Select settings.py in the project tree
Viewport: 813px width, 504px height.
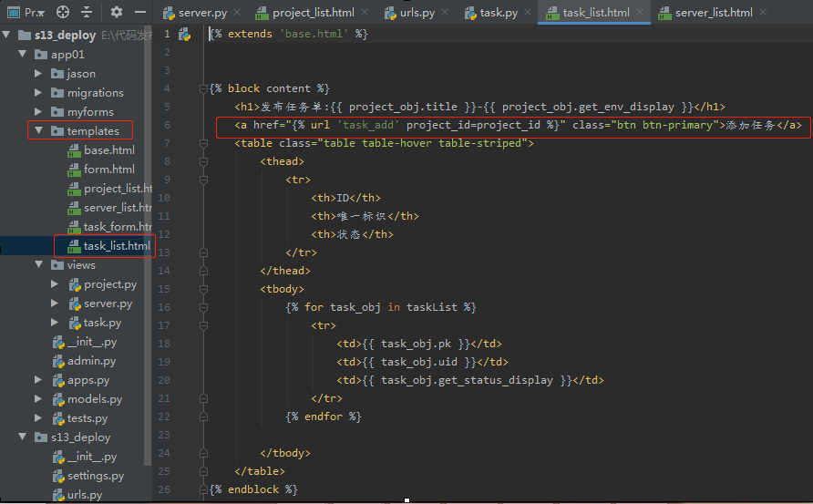coord(98,476)
